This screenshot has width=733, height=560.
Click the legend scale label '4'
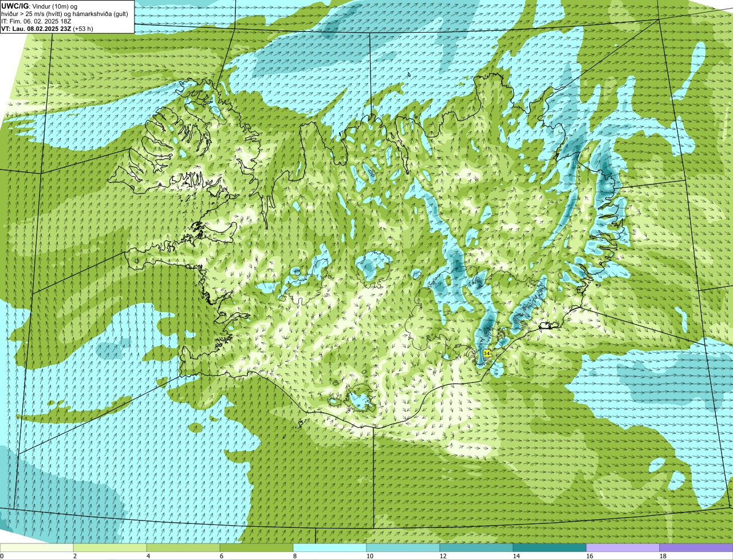point(148,556)
